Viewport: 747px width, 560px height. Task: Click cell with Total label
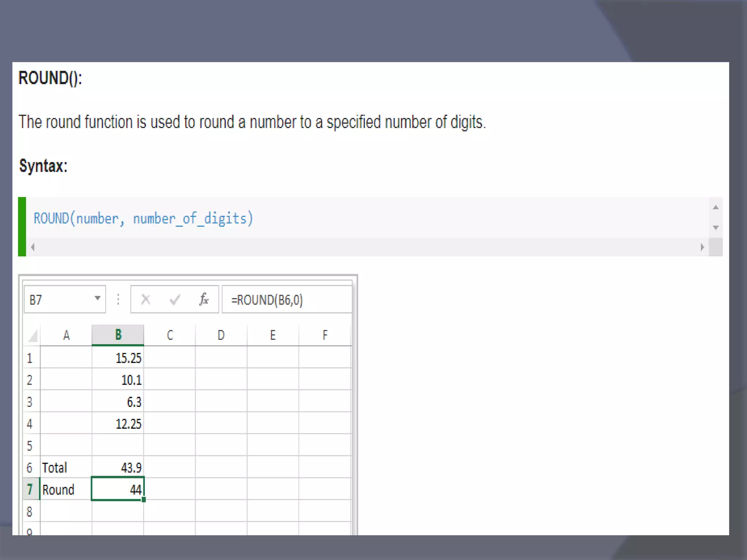[x=66, y=467]
